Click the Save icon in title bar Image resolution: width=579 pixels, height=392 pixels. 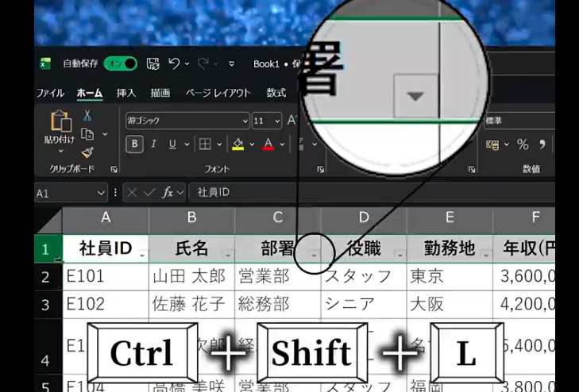[153, 63]
